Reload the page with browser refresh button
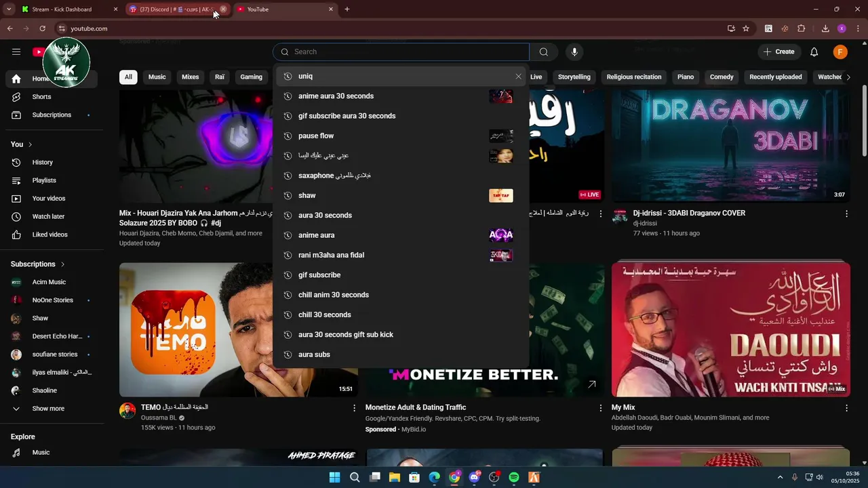This screenshot has height=488, width=868. (x=42, y=28)
